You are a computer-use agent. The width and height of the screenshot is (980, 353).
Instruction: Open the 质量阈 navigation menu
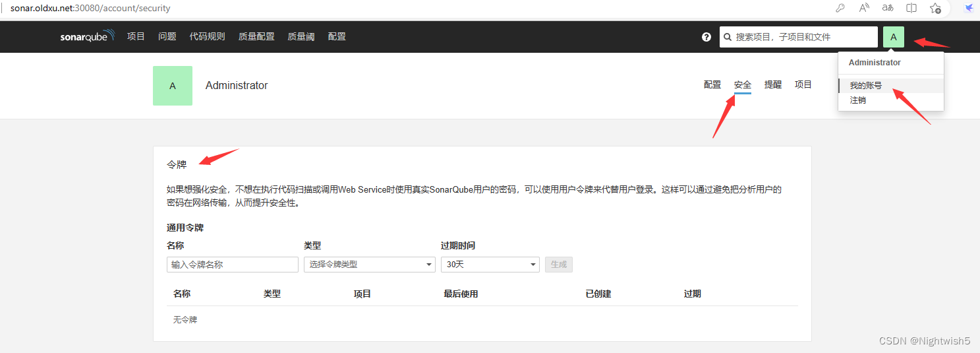coord(301,36)
